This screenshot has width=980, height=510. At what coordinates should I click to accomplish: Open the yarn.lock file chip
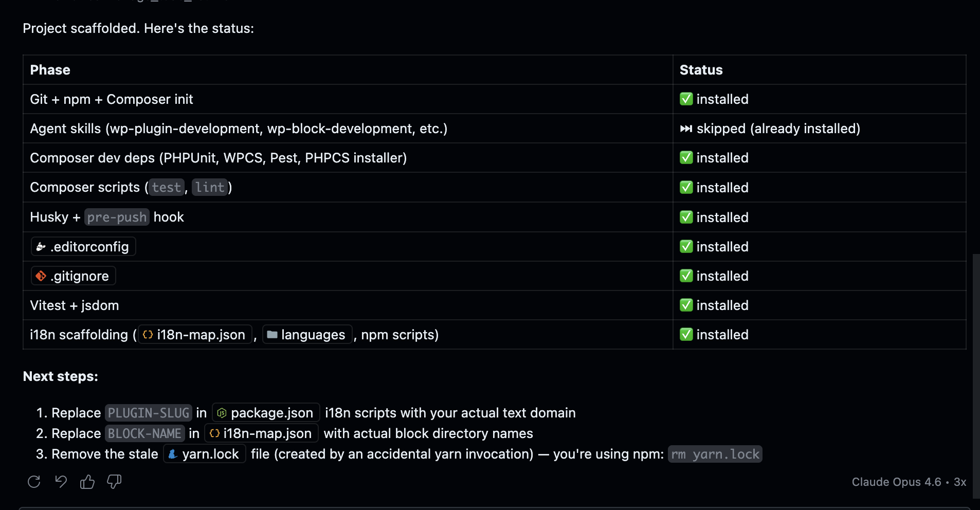click(205, 454)
